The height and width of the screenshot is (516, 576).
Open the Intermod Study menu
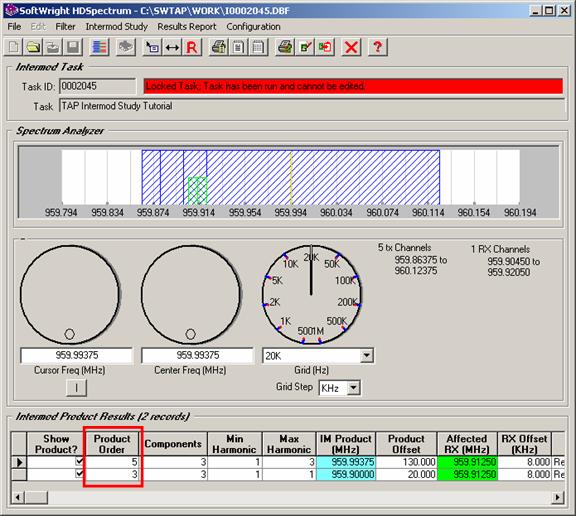coord(116,27)
